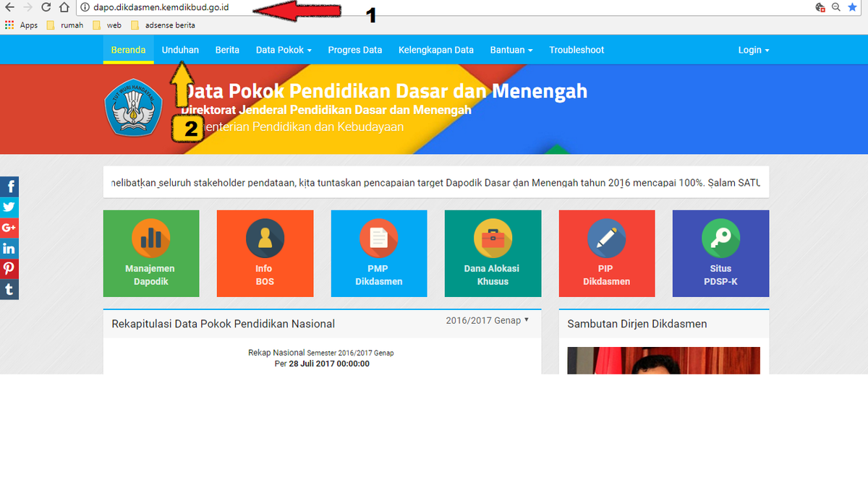Click the browser Back arrow
Viewport: 868px width, 498px height.
pyautogui.click(x=9, y=7)
